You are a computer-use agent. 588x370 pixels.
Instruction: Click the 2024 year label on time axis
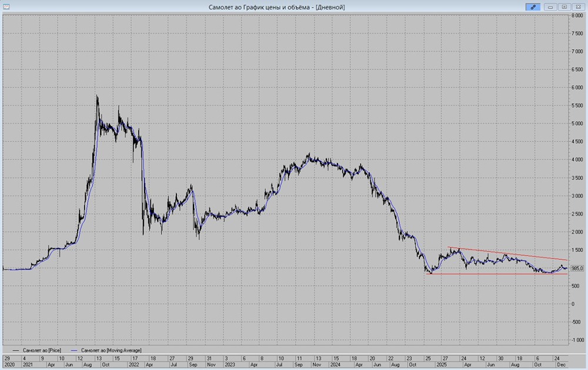pos(335,364)
